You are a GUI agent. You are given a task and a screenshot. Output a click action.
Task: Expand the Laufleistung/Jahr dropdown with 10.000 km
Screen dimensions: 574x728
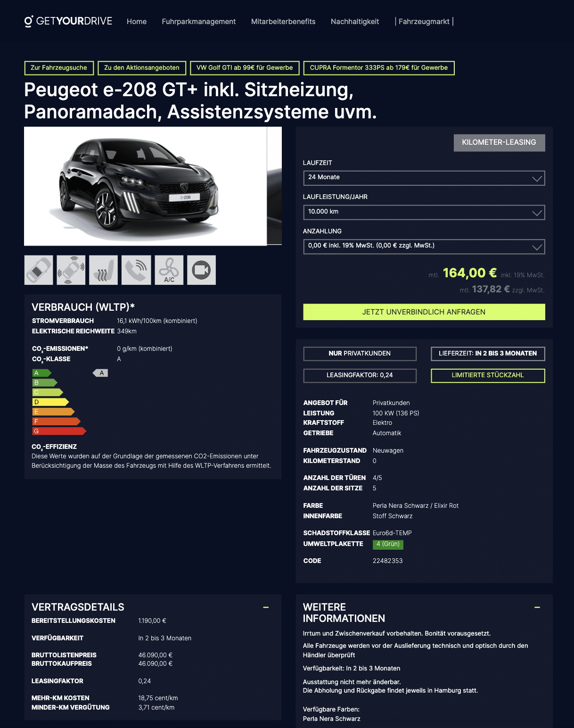pos(424,212)
